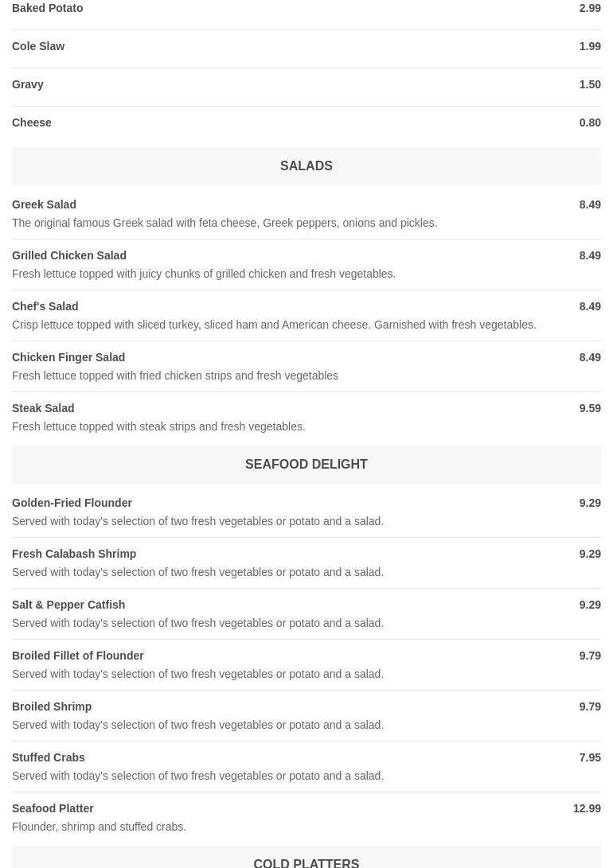This screenshot has height=868, width=613.
Task: Pick the Fresh Calabash Shrimp item
Action: point(74,554)
